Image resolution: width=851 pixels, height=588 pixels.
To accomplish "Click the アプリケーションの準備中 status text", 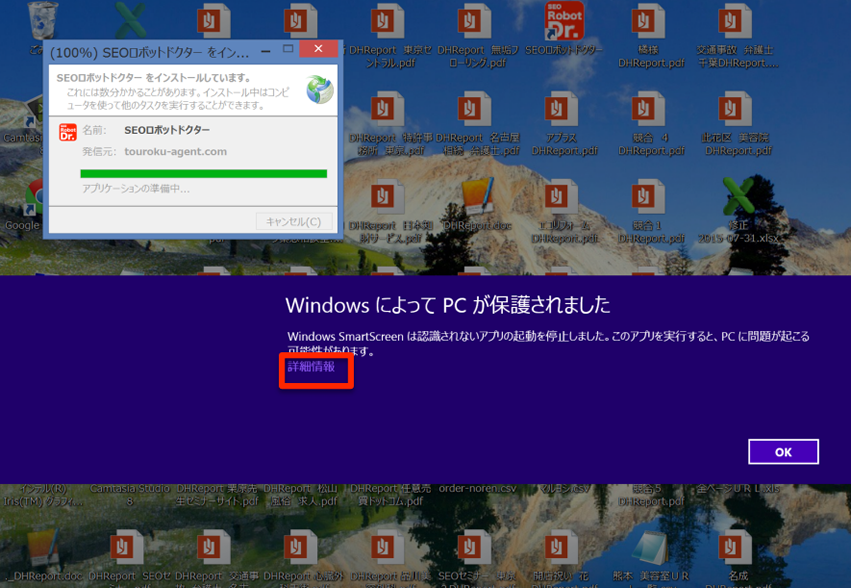I will 136,189.
